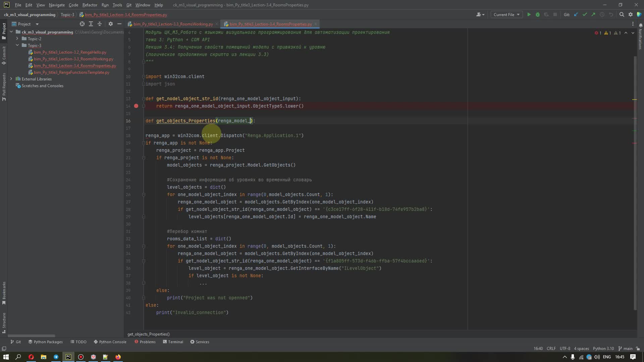
Task: Open Python Console tool window
Action: 110,342
